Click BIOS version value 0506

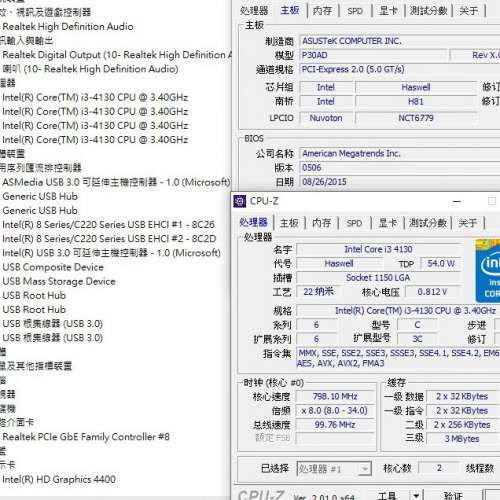pyautogui.click(x=399, y=168)
